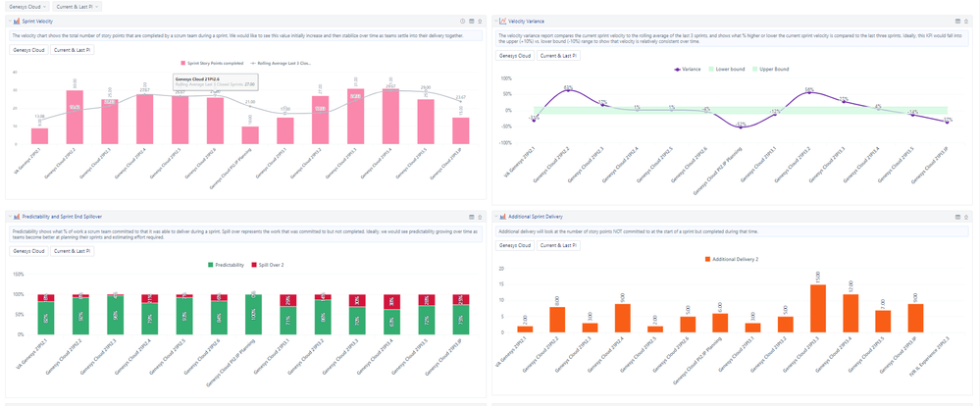Viewport: 980px width, 406px height.
Task: Toggle the Predictability legend series
Action: tap(226, 265)
